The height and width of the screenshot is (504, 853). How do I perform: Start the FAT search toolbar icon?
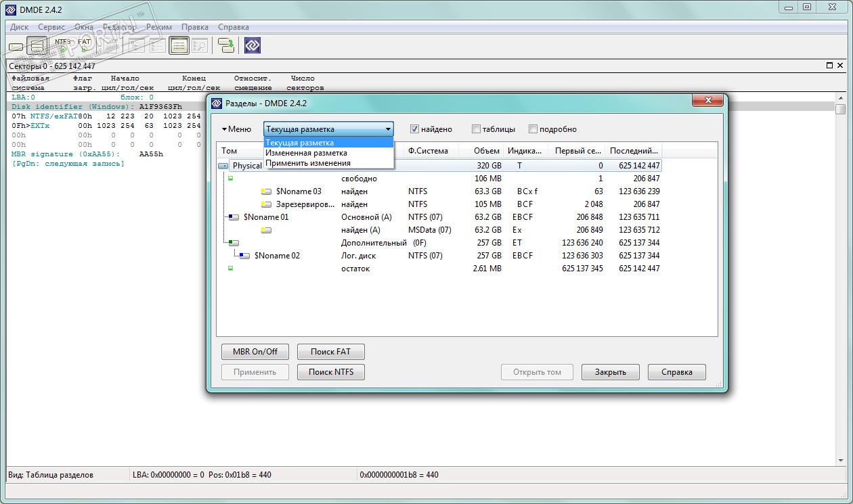click(x=84, y=46)
